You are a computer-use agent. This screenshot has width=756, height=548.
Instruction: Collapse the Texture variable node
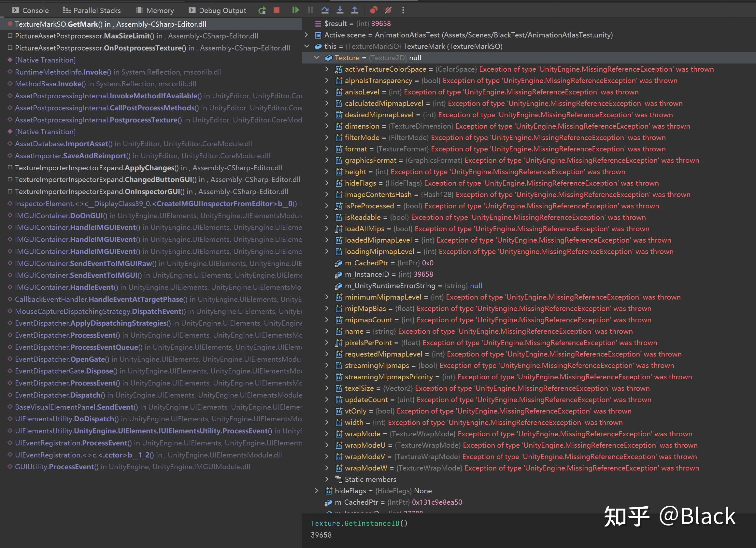pyautogui.click(x=317, y=57)
